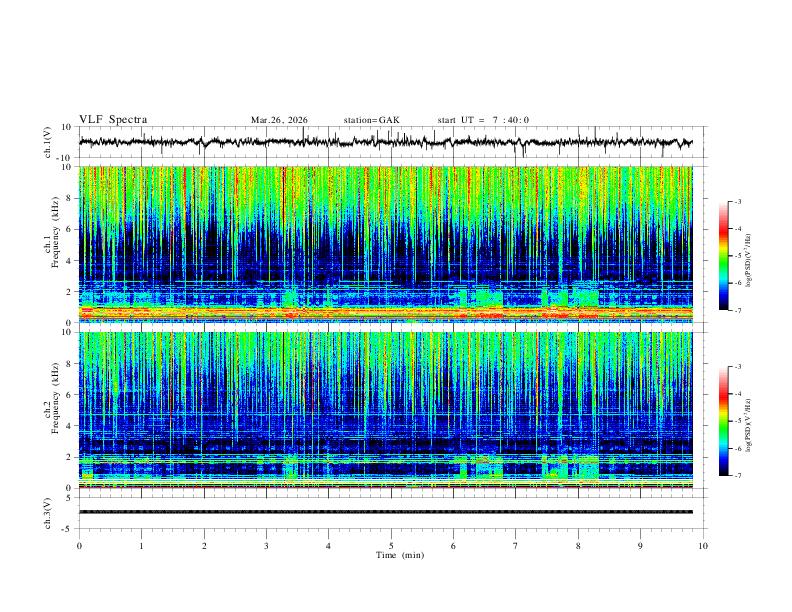The image size is (792, 612).
Task: Click the "VLF Spectra" title text
Action: pyautogui.click(x=113, y=120)
